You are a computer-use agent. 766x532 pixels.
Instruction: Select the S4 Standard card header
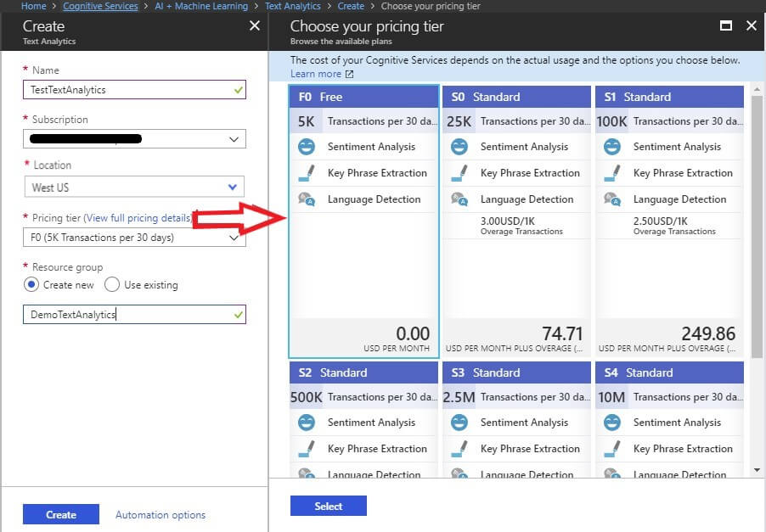669,372
